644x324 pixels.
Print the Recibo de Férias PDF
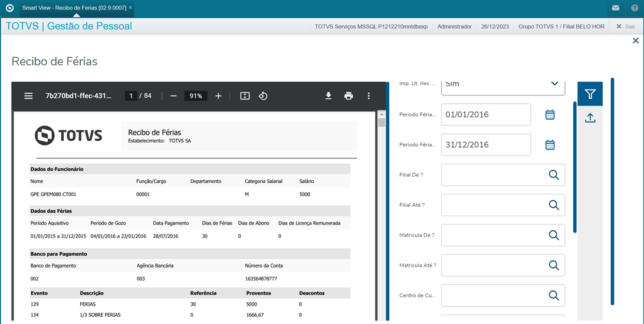click(349, 96)
